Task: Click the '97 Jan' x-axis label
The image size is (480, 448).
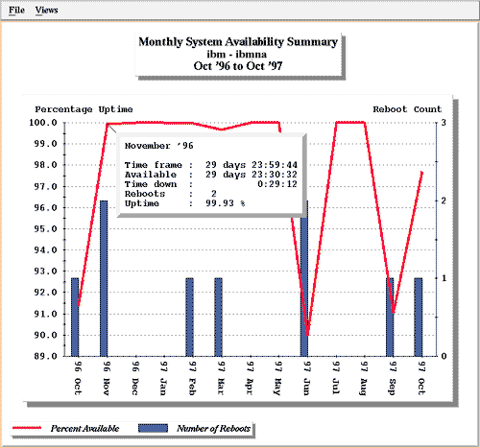Action: 164,378
